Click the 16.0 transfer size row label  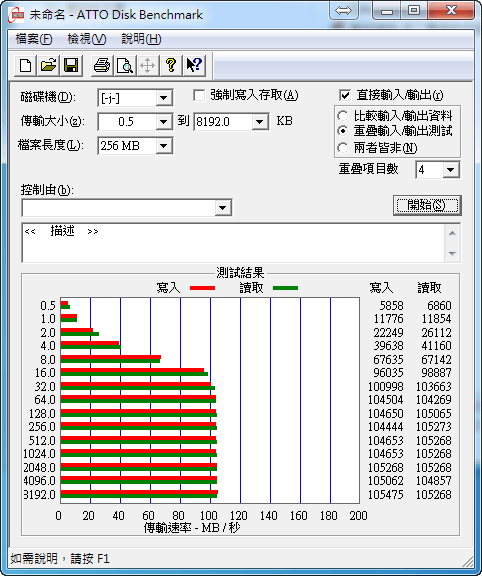pyautogui.click(x=45, y=373)
